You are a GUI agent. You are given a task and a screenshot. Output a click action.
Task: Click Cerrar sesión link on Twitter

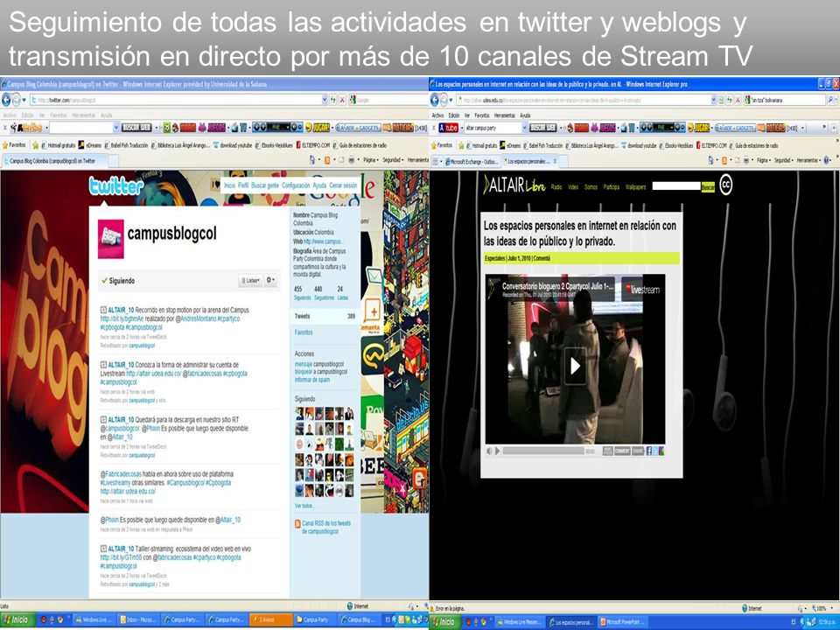pyautogui.click(x=343, y=185)
